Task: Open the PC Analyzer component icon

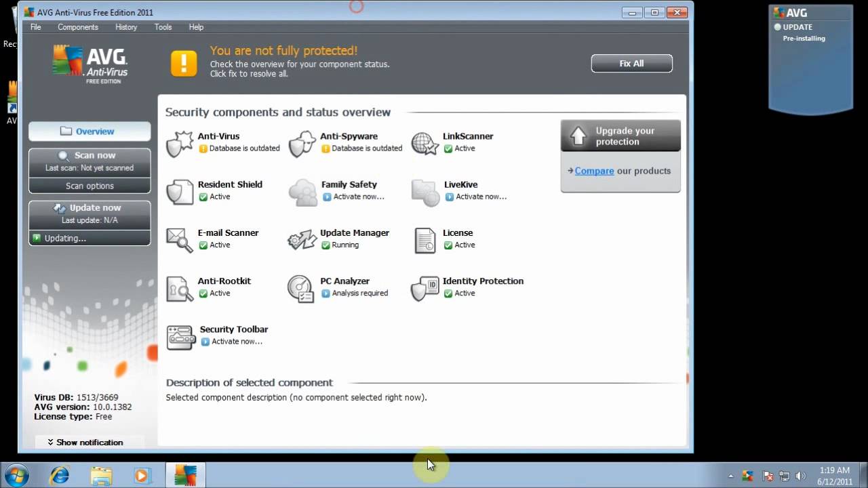Action: [x=301, y=289]
